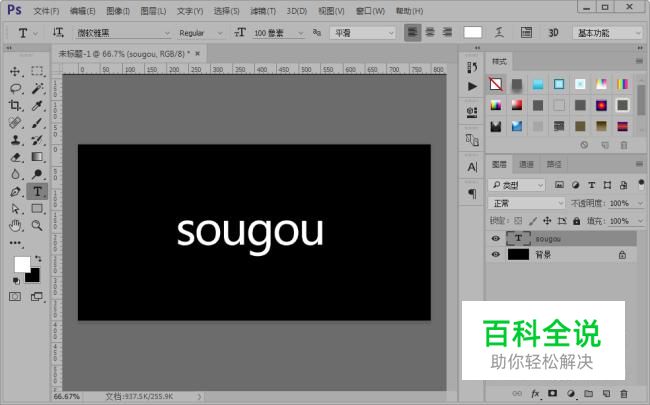Open the 窗口(W) menu

(370, 11)
